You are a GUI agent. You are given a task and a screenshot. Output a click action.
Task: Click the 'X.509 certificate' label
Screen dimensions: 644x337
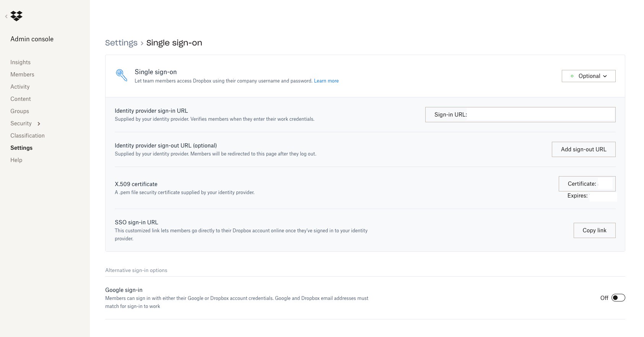[136, 184]
